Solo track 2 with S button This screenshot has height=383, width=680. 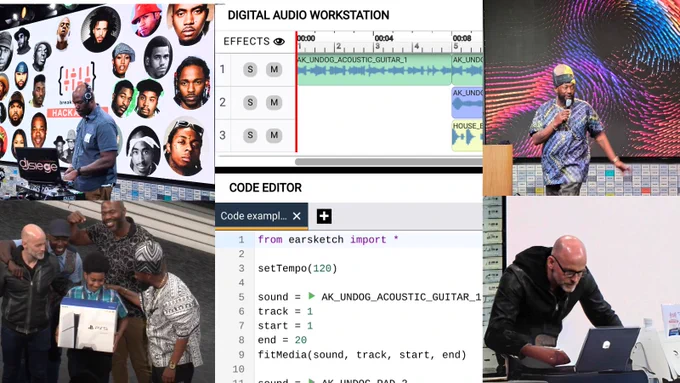coord(250,102)
